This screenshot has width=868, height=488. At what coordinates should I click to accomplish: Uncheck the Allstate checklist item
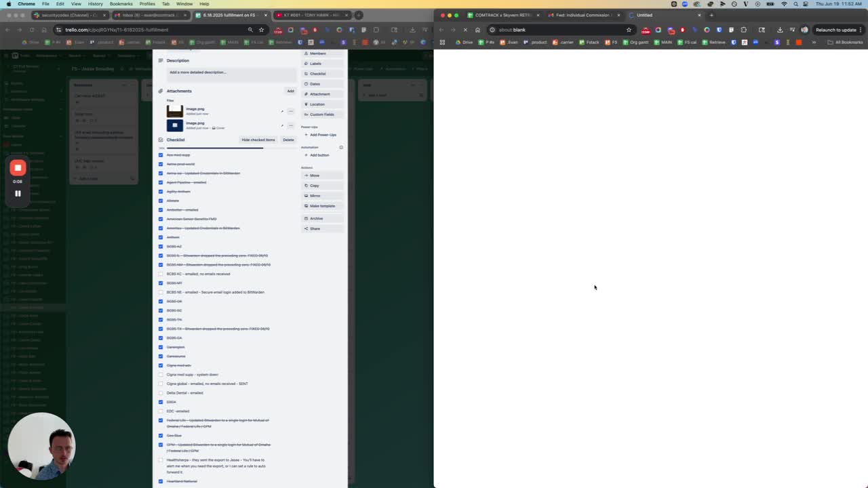(x=161, y=201)
